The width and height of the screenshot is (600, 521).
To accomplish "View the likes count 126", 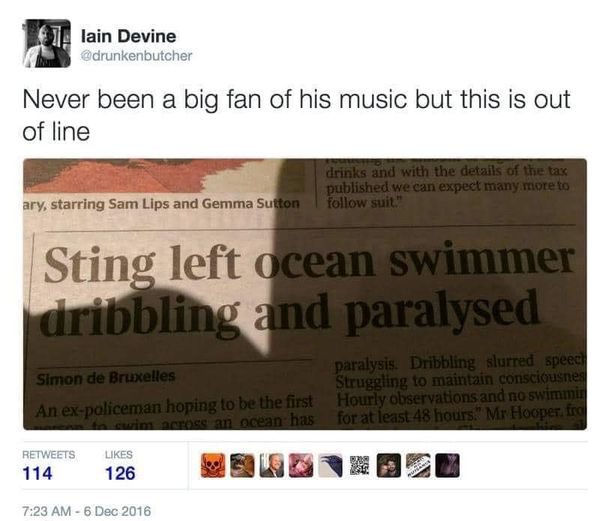I will click(x=120, y=473).
